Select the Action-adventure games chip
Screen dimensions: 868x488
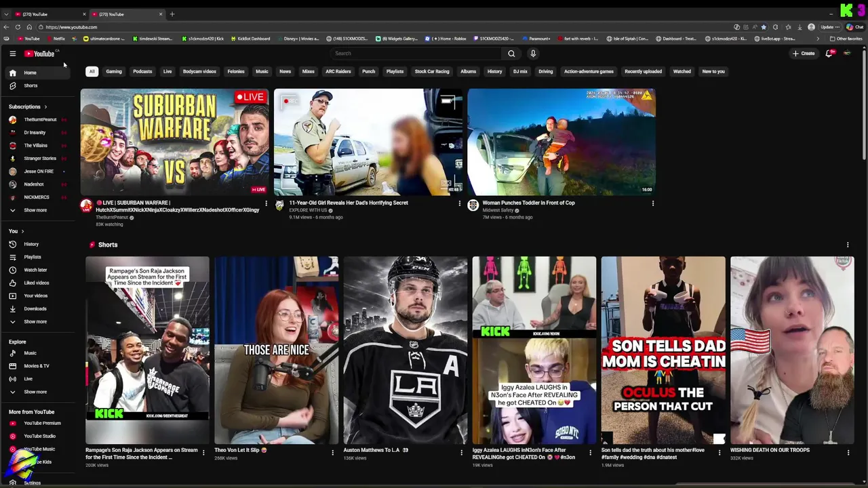pos(589,71)
